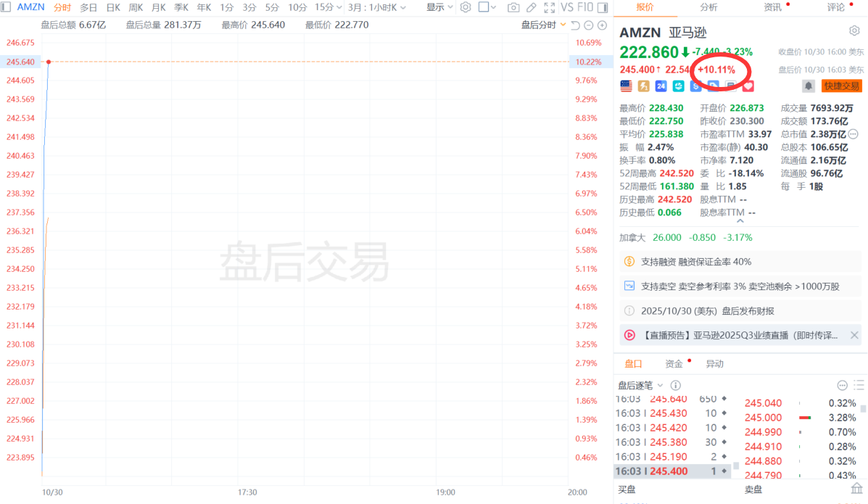The image size is (868, 504).
Task: Toggle the right quote panel icon
Action: coord(603,7)
